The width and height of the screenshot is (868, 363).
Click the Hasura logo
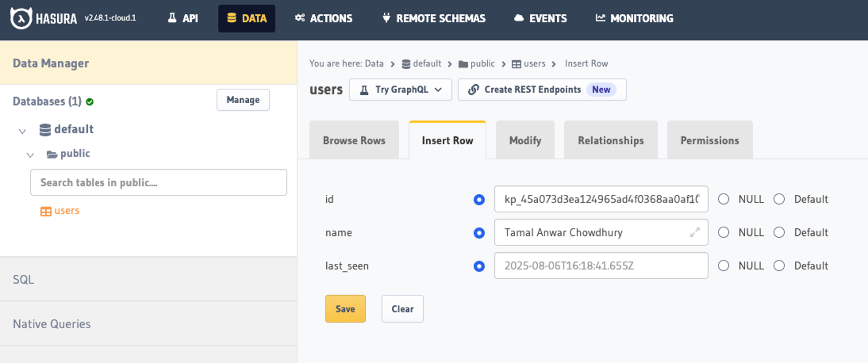coord(22,18)
